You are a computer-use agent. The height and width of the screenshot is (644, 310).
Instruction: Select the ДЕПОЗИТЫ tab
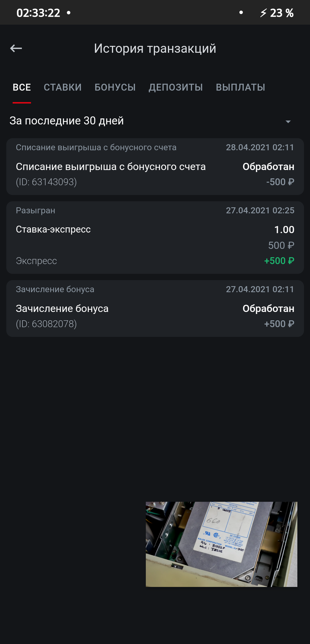point(176,87)
